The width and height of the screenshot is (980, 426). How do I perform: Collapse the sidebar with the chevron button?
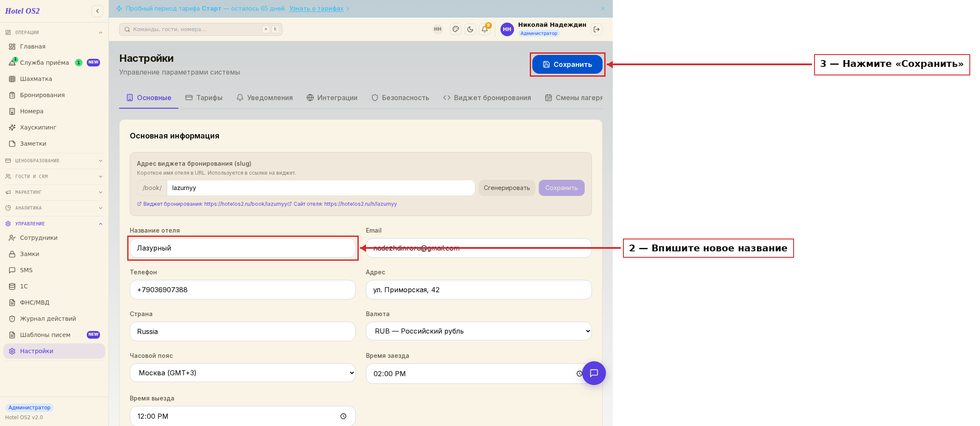[97, 11]
